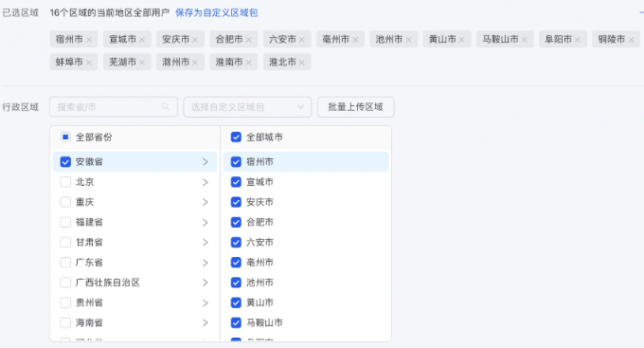Check the 甘肃省 checkbox

pos(65,243)
